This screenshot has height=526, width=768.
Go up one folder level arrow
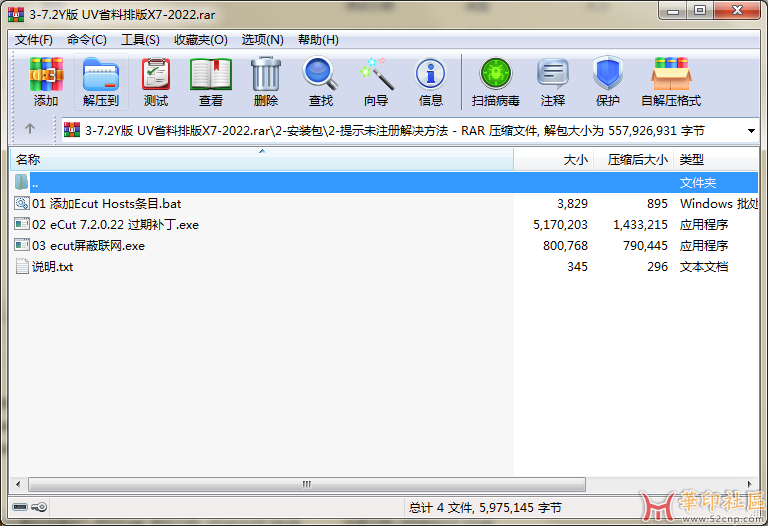[30, 129]
